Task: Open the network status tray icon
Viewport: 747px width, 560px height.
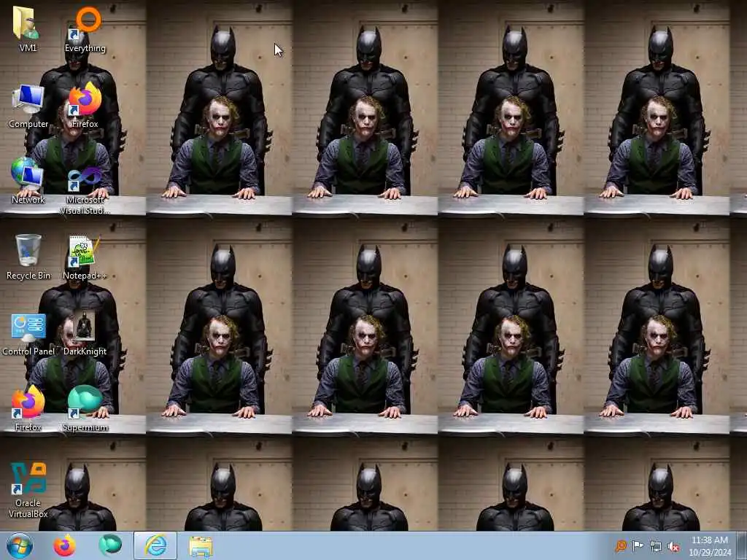Action: 656,547
